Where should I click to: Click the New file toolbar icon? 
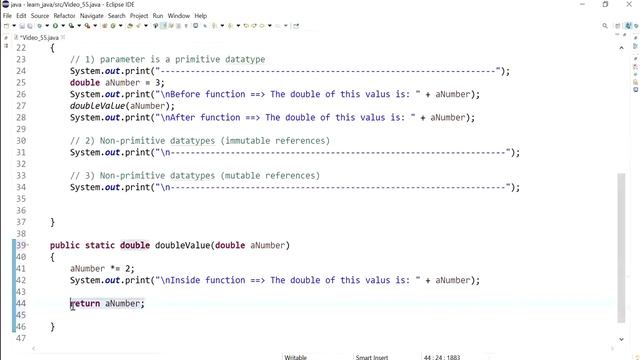coord(6,26)
